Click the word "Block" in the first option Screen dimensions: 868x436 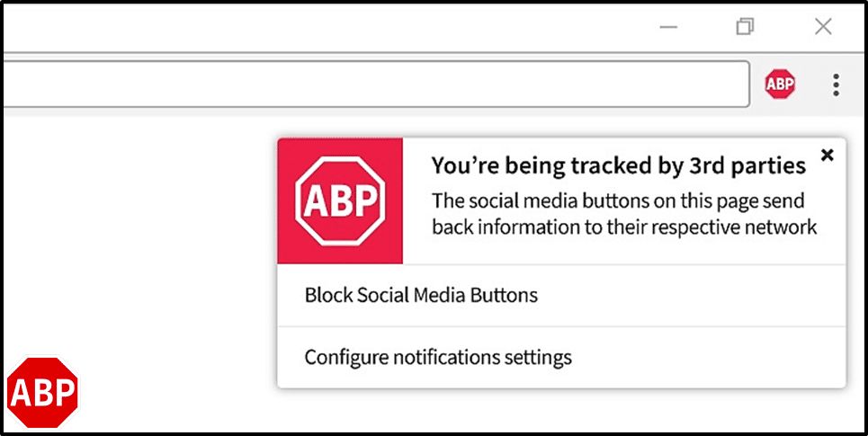pos(328,296)
